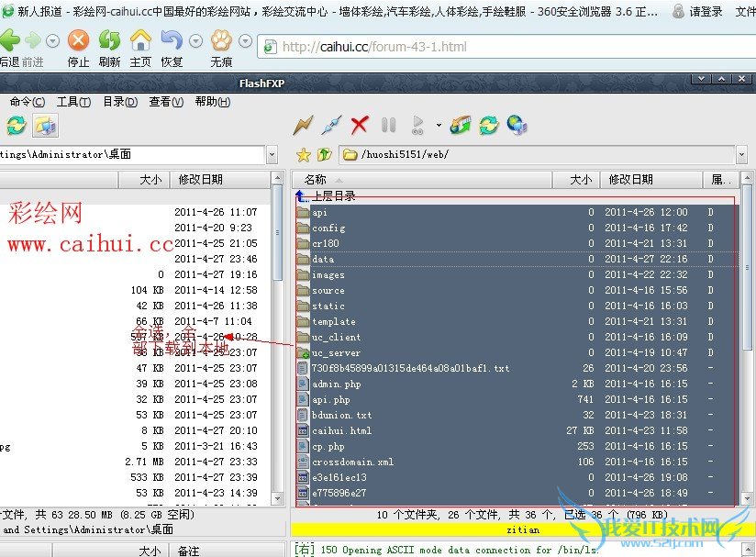Click the incognito paw (无痕) icon
The image size is (756, 557).
(x=221, y=40)
